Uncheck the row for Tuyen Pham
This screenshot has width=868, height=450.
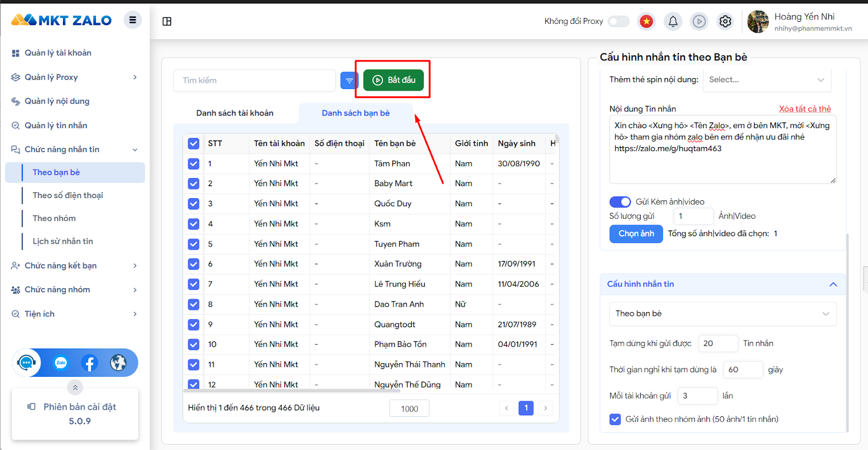point(194,244)
